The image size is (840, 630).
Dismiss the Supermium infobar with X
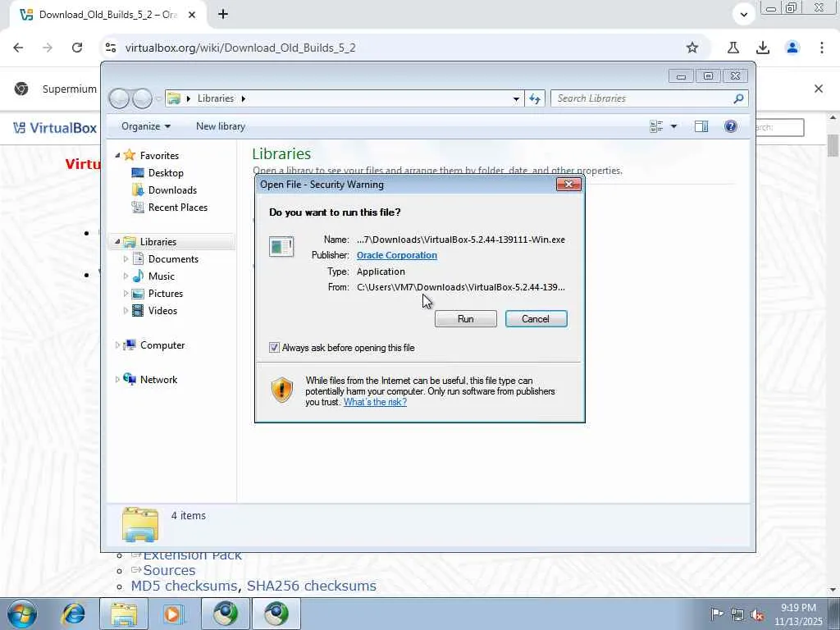(x=819, y=89)
